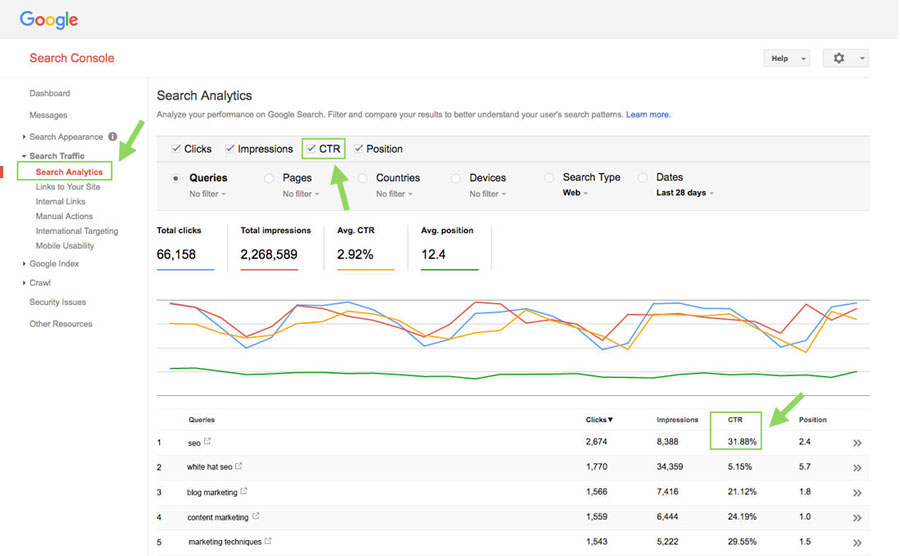Toggle the Clicks checkbox

tap(176, 149)
